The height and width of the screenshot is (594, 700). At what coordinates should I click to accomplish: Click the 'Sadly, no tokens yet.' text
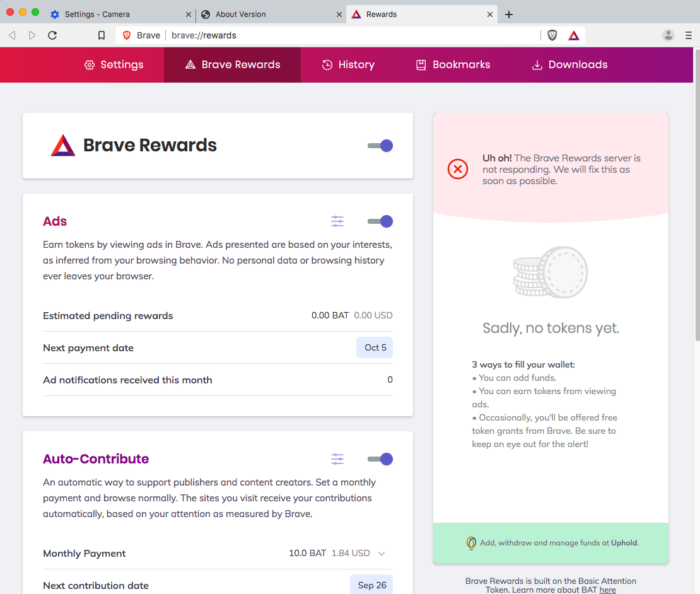point(551,328)
